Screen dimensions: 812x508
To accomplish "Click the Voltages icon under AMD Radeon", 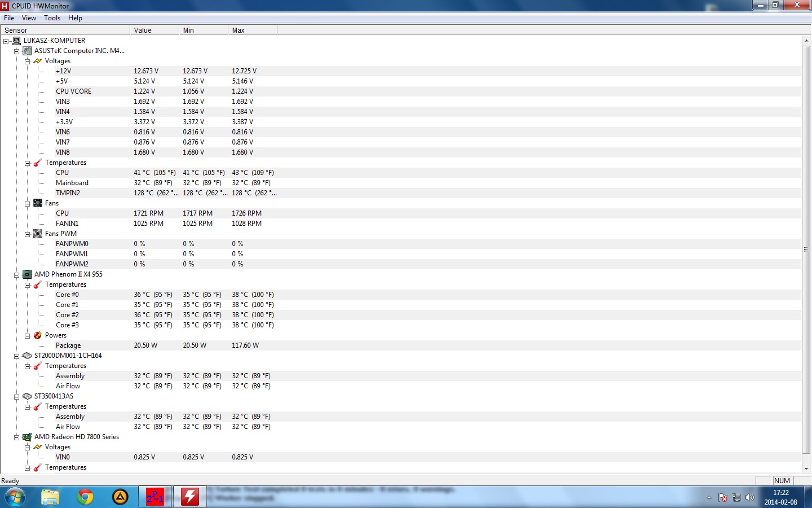I will 38,447.
